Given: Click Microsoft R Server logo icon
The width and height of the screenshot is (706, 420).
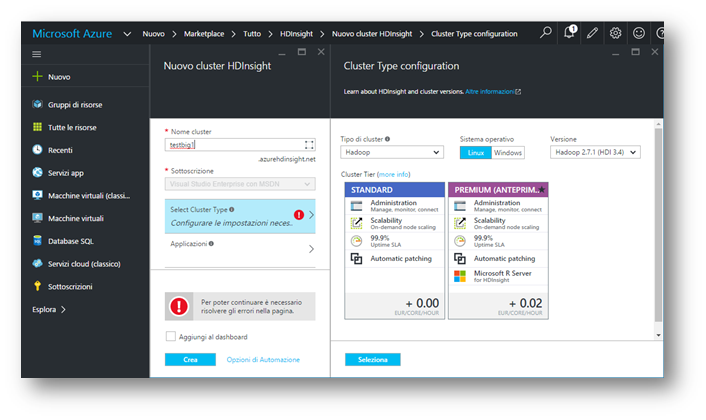Looking at the screenshot, I should pyautogui.click(x=460, y=276).
